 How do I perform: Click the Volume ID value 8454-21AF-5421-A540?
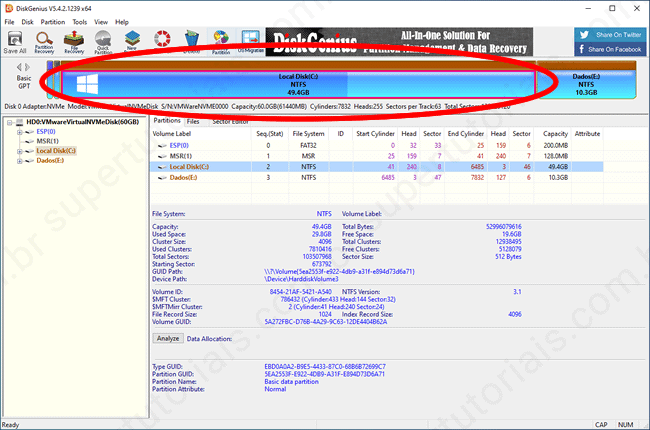click(301, 292)
